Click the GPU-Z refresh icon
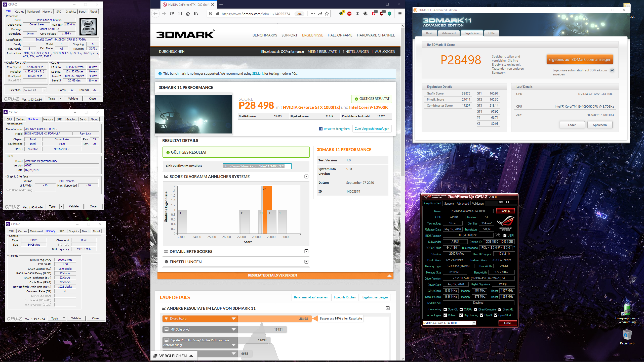This screenshot has height=362, width=644. [507, 202]
